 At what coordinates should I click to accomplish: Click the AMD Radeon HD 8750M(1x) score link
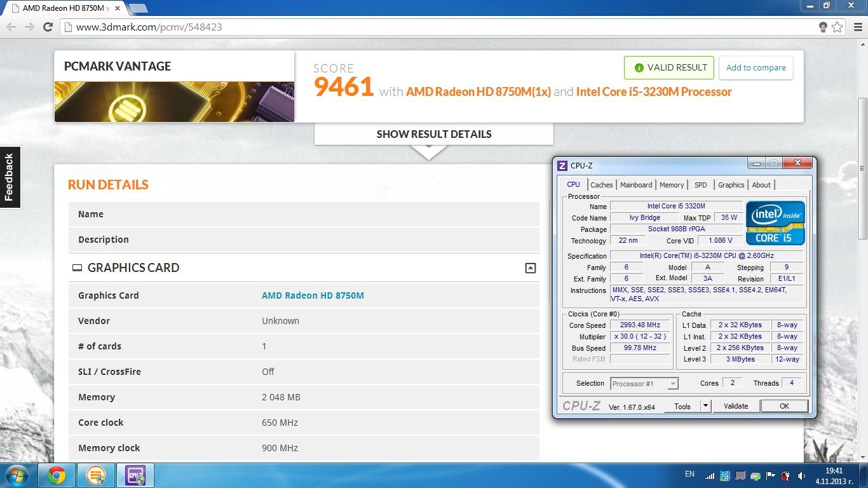pos(478,91)
